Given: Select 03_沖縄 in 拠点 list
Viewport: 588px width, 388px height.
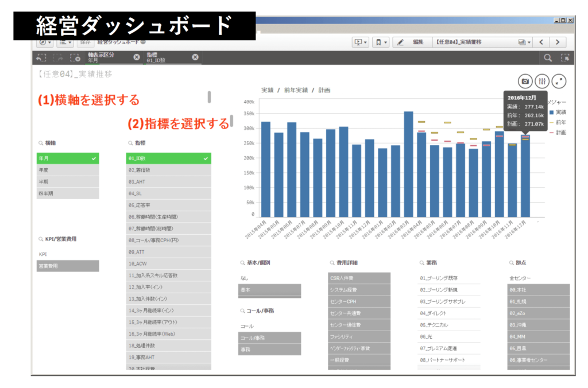Looking at the screenshot, I should (x=539, y=325).
